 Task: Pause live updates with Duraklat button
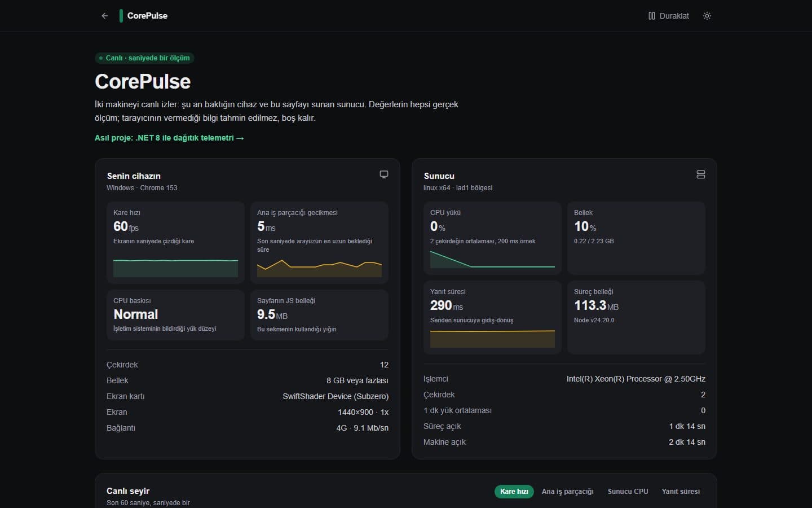click(669, 16)
